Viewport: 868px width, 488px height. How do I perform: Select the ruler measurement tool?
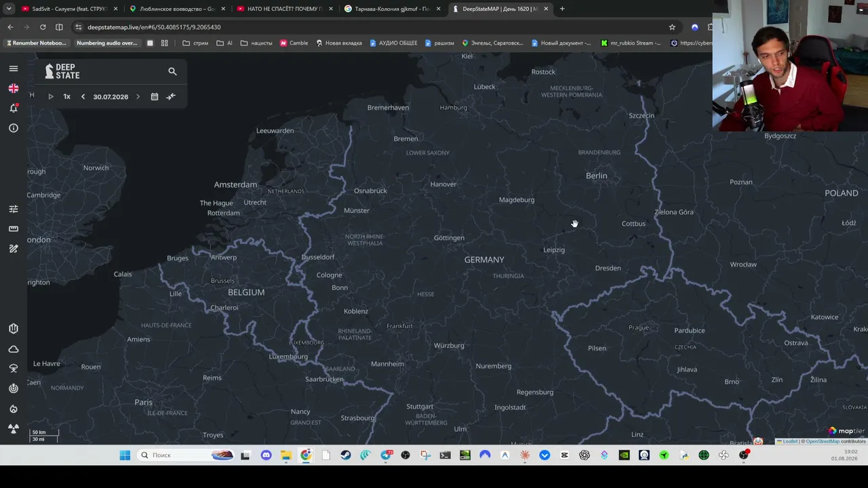[x=14, y=228]
